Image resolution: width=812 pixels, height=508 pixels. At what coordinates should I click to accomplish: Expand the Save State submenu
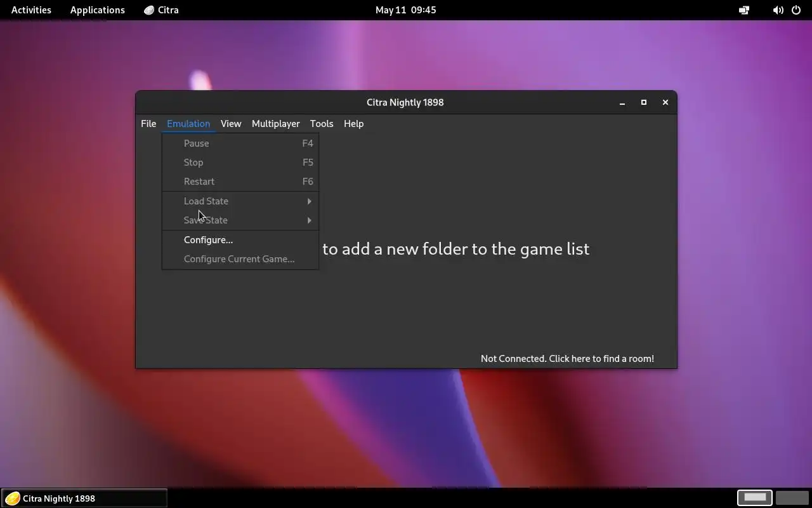(240, 220)
